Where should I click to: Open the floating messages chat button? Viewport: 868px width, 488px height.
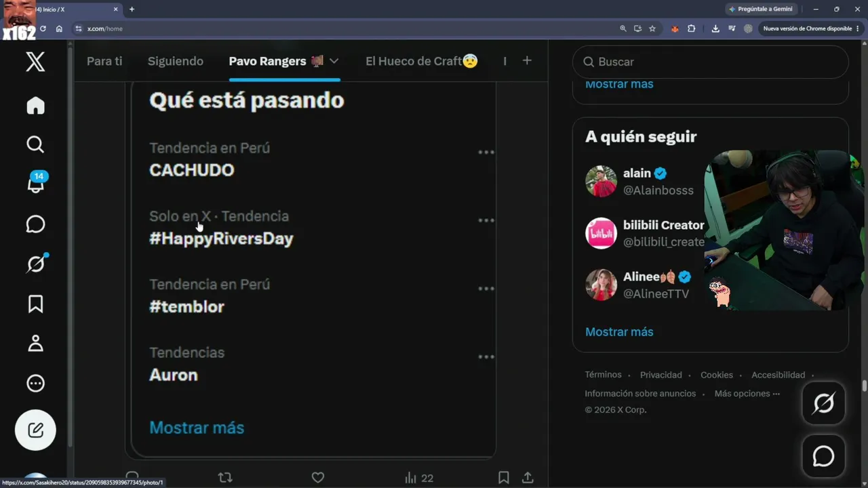click(x=823, y=456)
